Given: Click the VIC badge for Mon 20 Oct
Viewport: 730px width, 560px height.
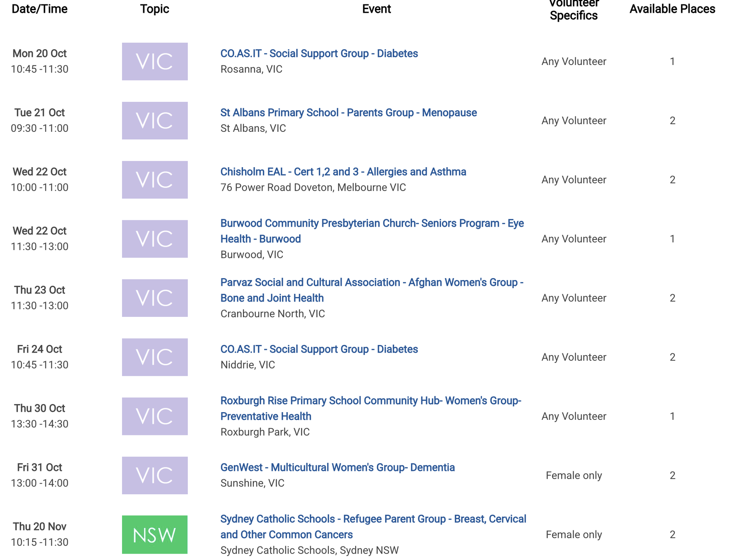Looking at the screenshot, I should (154, 62).
